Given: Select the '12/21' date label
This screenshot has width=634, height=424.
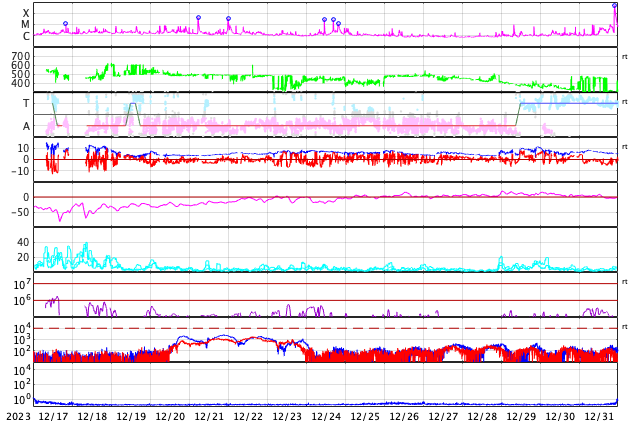Looking at the screenshot, I should [x=209, y=417].
